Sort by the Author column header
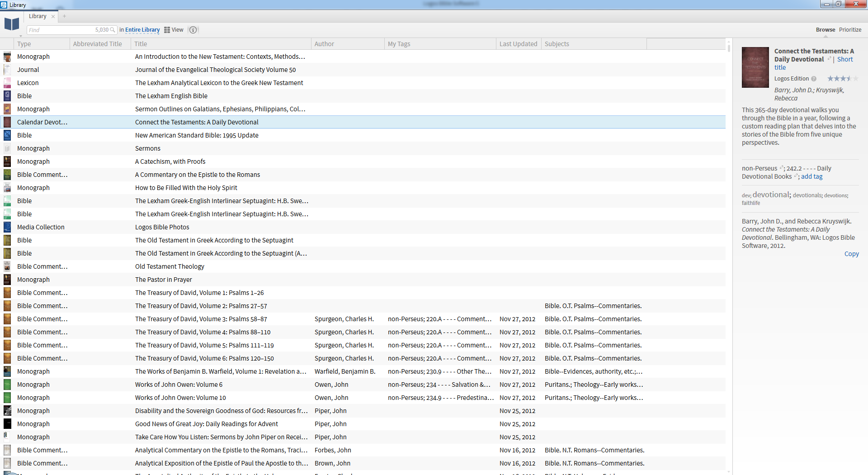Viewport: 868px width, 475px height. 348,44
